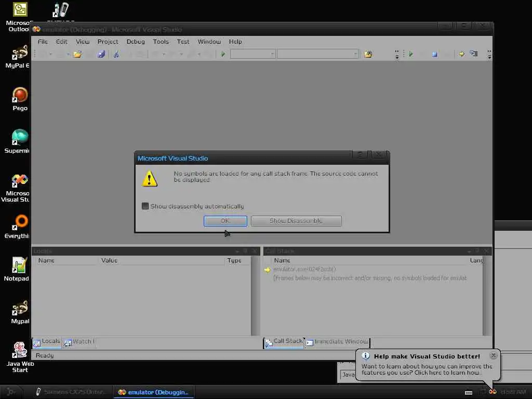
Task: Open the MyPal 6 desktop shortcut
Action: click(19, 57)
